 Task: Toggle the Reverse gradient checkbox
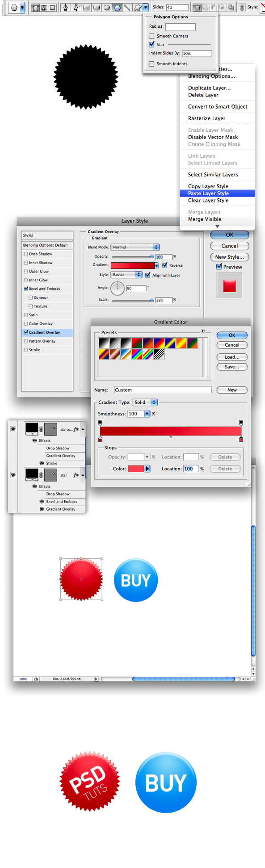165,265
